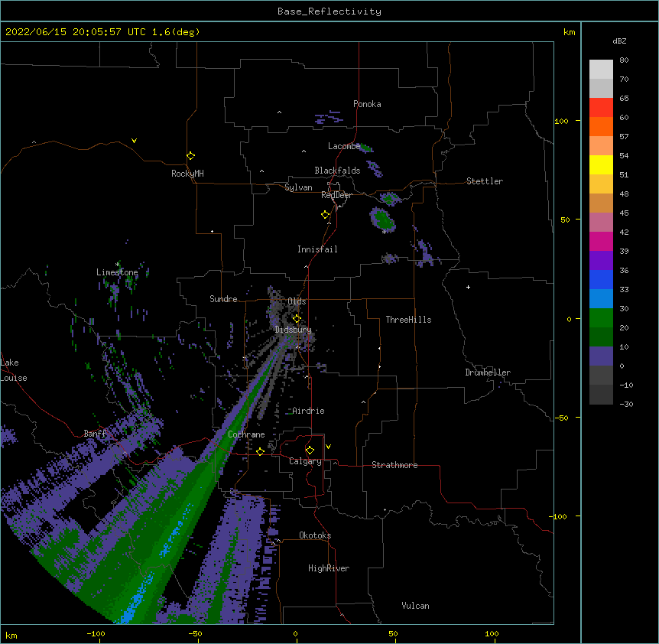Screen dimensions: 659x644
Task: Select the Strathmore label
Action: pyautogui.click(x=394, y=465)
